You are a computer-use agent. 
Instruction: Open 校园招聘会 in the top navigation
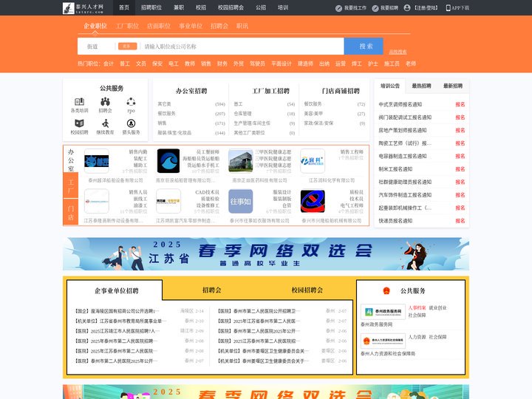pos(231,7)
